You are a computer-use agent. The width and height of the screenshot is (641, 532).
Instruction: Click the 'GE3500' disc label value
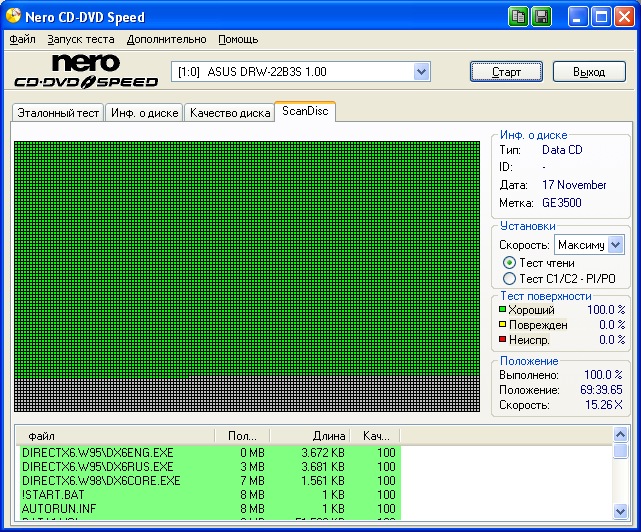click(x=561, y=203)
